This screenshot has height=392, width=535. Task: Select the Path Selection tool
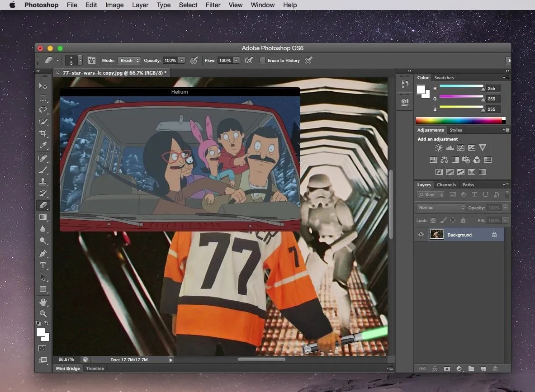(43, 277)
